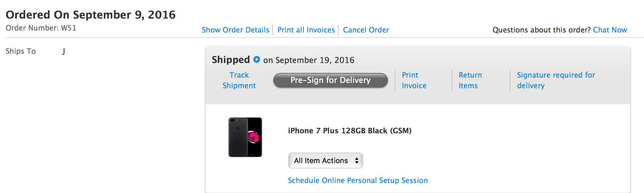
Task: Select the Return Items link
Action: click(x=470, y=80)
